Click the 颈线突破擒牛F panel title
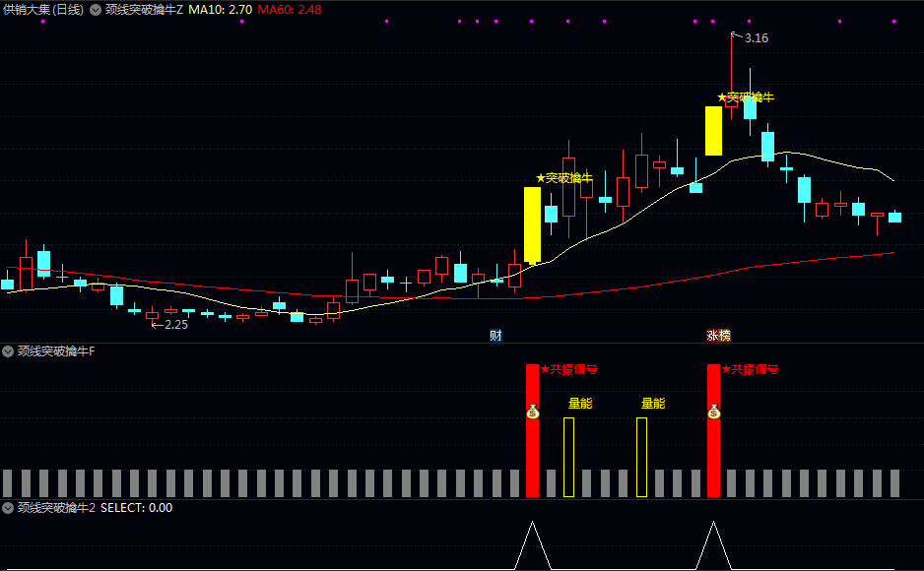 56,351
